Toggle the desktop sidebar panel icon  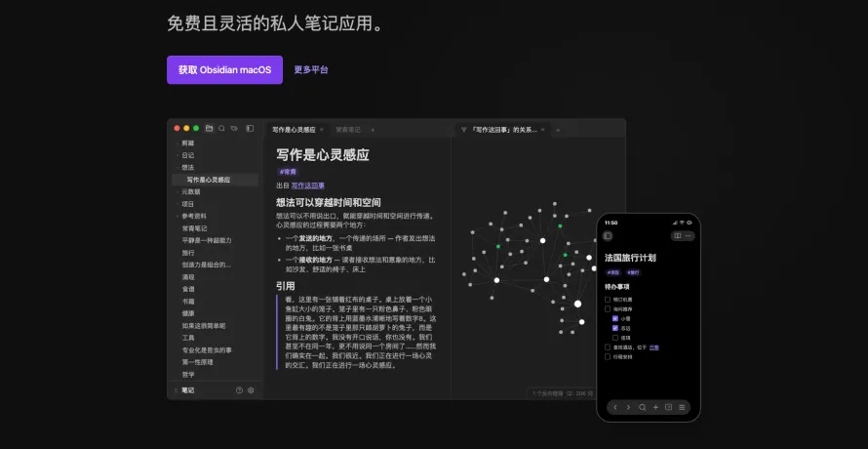250,128
